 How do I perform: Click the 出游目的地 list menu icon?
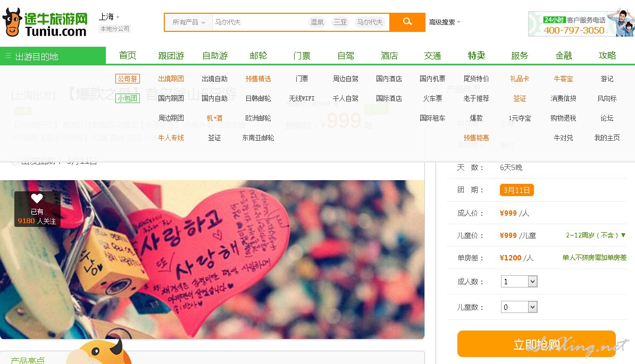(x=7, y=56)
